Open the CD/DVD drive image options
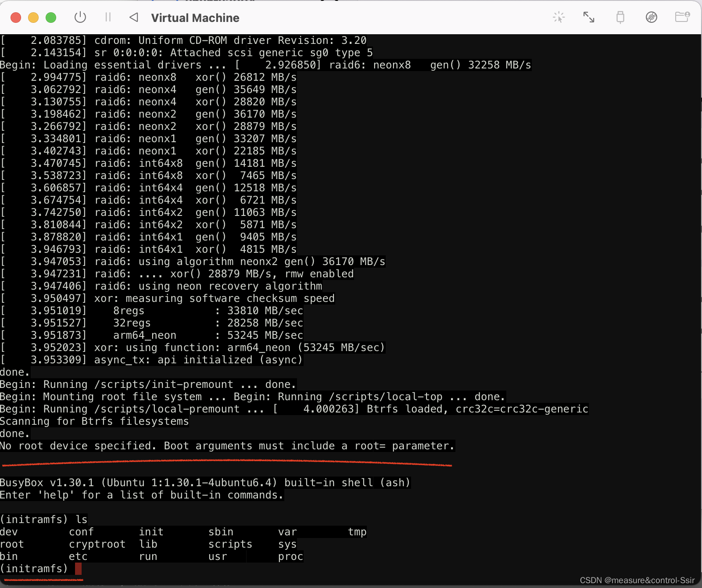This screenshot has height=588, width=702. pyautogui.click(x=651, y=17)
